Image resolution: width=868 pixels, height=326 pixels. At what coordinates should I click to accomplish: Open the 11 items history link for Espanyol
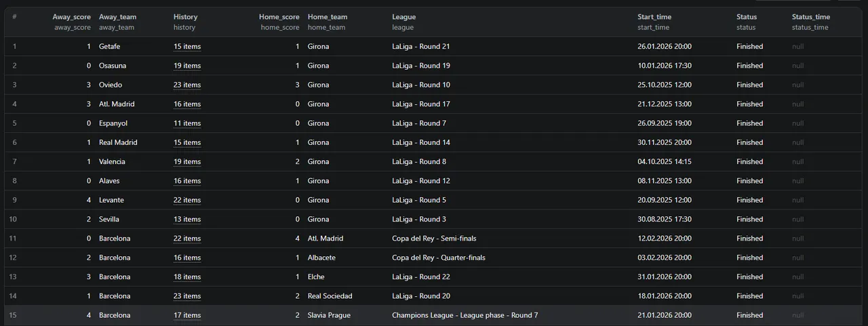(187, 123)
